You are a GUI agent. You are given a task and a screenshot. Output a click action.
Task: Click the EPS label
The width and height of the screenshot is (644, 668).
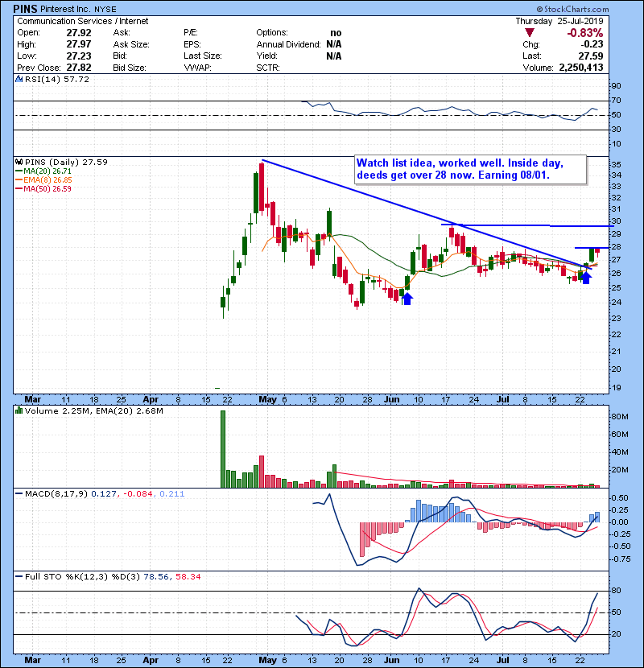coord(192,44)
